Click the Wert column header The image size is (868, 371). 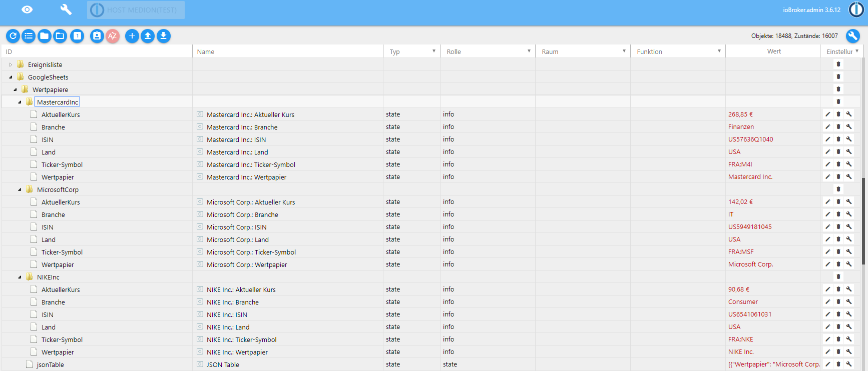coord(774,51)
